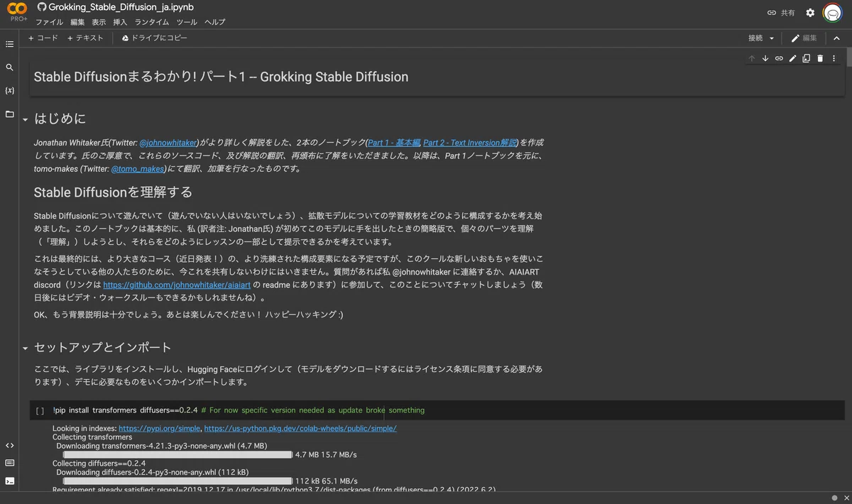This screenshot has height=504, width=852.
Task: Open the colab-wheels public simple link
Action: tap(300, 429)
